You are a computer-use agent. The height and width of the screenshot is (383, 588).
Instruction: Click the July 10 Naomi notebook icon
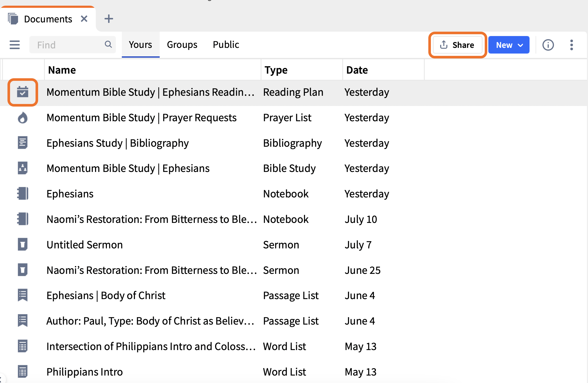tap(23, 219)
